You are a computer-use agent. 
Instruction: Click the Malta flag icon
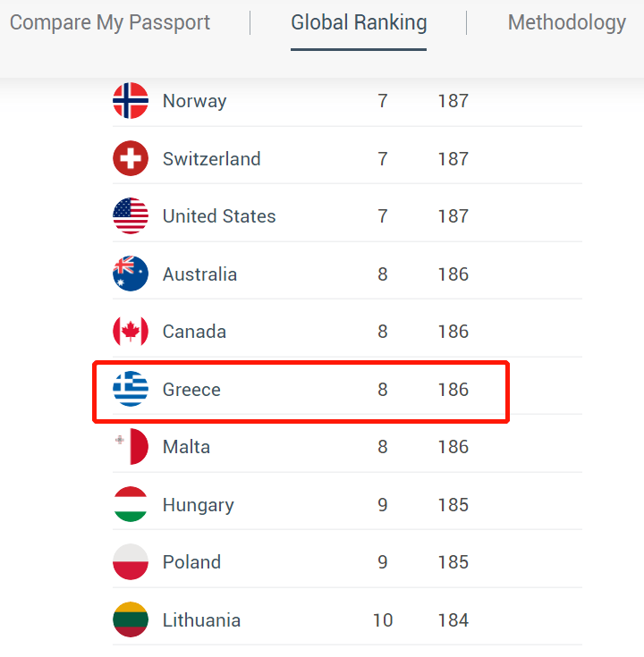[131, 447]
